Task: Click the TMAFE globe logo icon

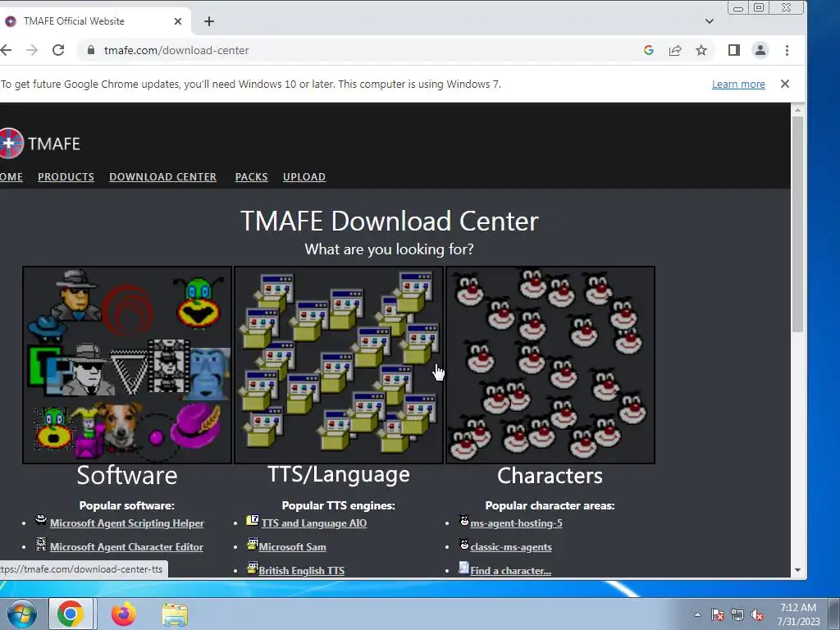Action: point(11,144)
